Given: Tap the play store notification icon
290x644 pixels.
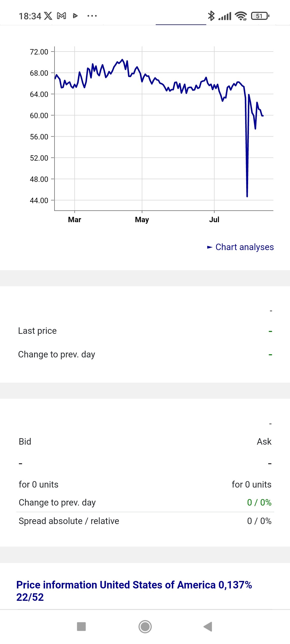Looking at the screenshot, I should point(75,16).
